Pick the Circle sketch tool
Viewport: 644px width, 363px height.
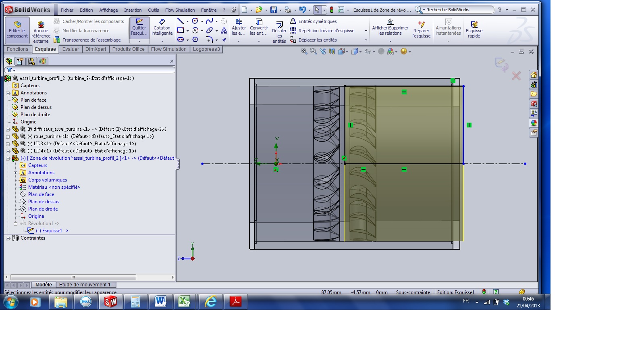pyautogui.click(x=195, y=21)
